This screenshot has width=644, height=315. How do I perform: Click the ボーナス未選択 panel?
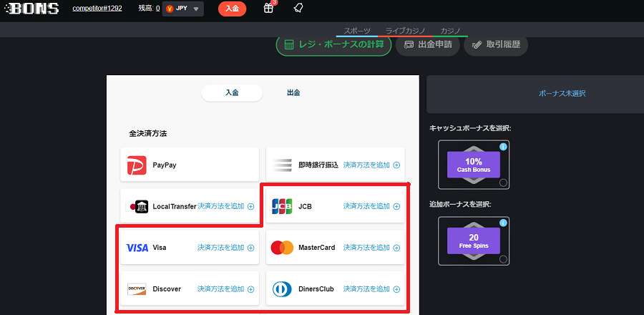tap(535, 94)
